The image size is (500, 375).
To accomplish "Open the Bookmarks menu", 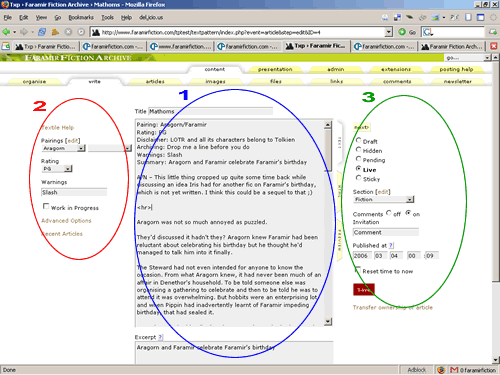I will click(x=81, y=17).
